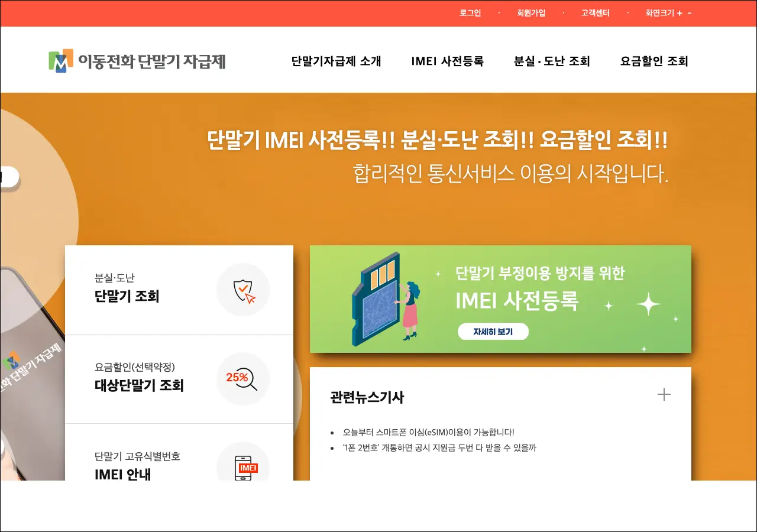Screen dimensions: 757x532
Task: Increase screen size with the plus icon
Action: [680, 13]
